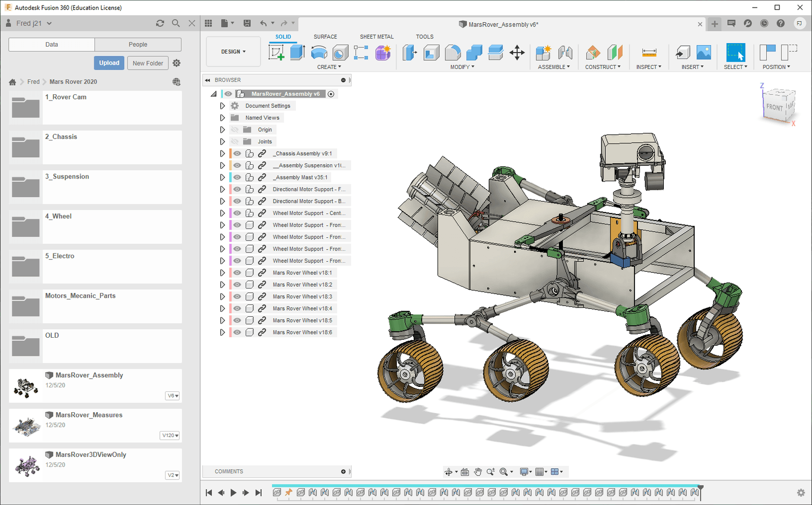Image resolution: width=812 pixels, height=505 pixels.
Task: Select the Revolve tool icon
Action: [x=319, y=52]
